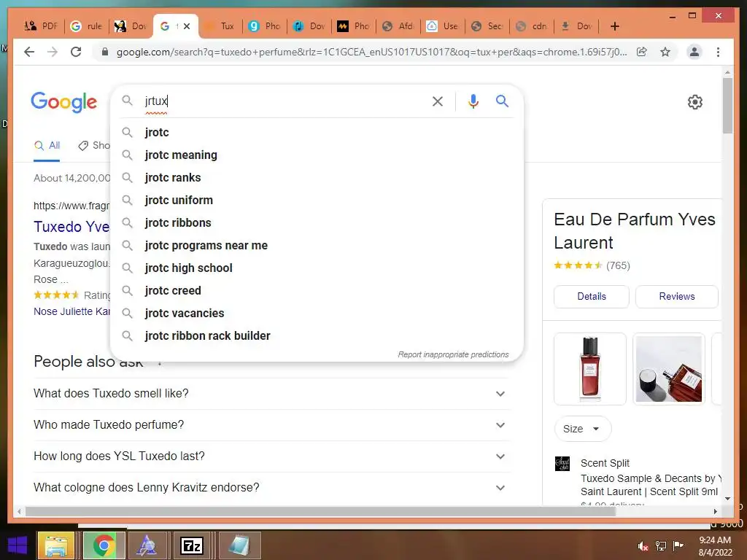Expand 'How long does YSL Tuxedo last?'
The width and height of the screenshot is (747, 560).
click(x=271, y=456)
